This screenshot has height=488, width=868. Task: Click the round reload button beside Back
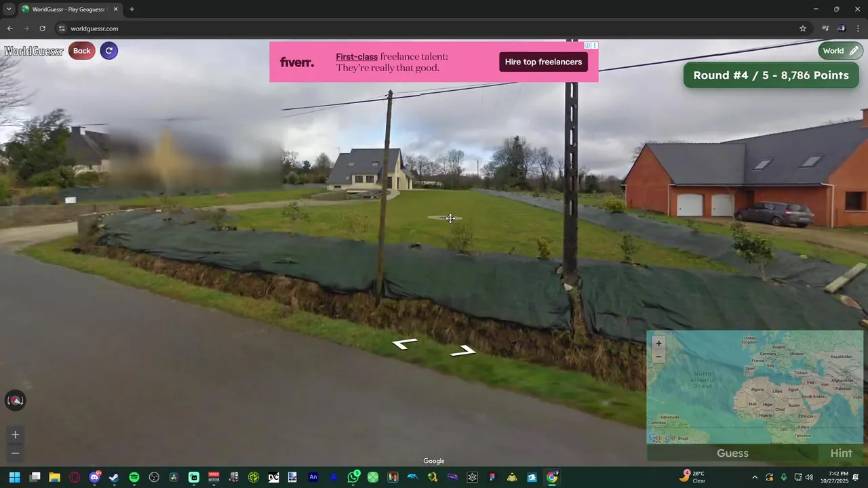coord(109,51)
